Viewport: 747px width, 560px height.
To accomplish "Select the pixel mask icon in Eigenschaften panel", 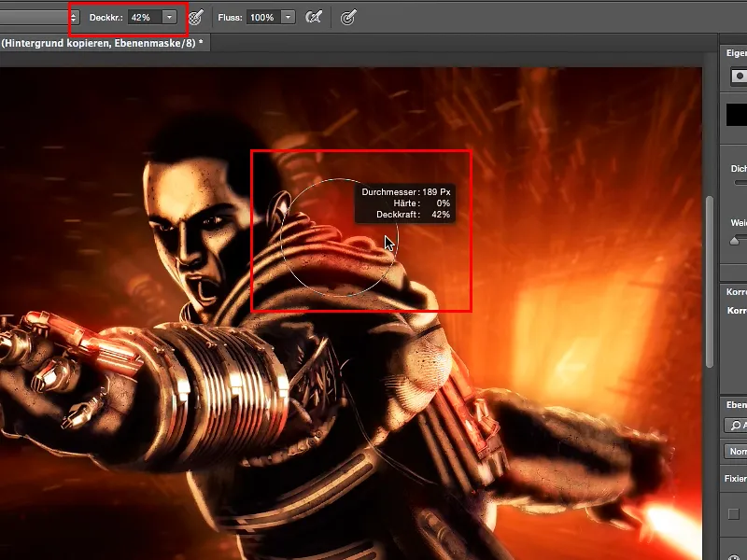I will [740, 76].
